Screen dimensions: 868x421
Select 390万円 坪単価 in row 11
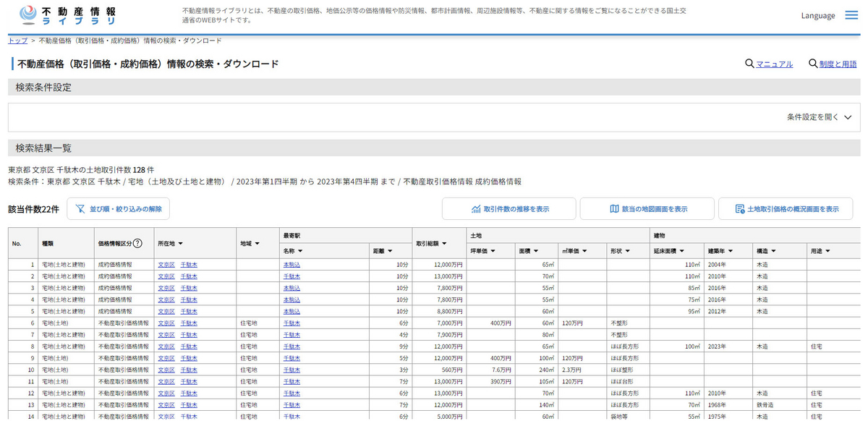coord(501,381)
